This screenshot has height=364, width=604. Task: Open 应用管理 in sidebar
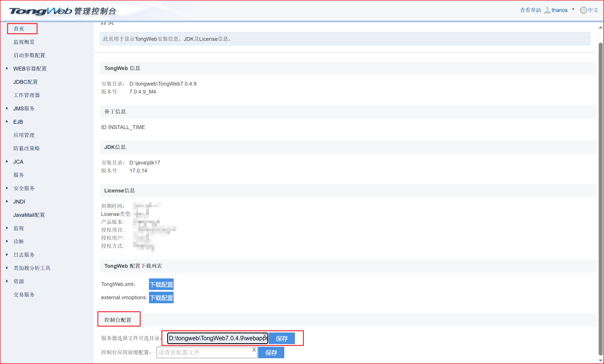(24, 135)
